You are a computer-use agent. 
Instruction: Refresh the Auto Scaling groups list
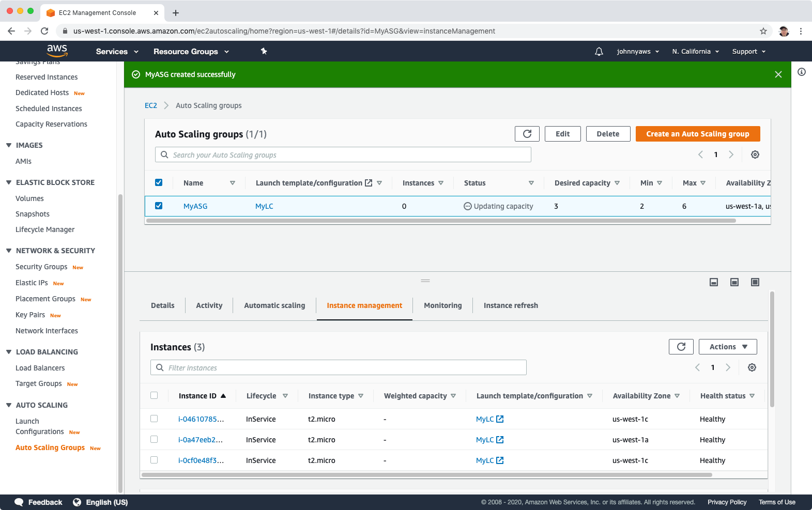coord(527,134)
